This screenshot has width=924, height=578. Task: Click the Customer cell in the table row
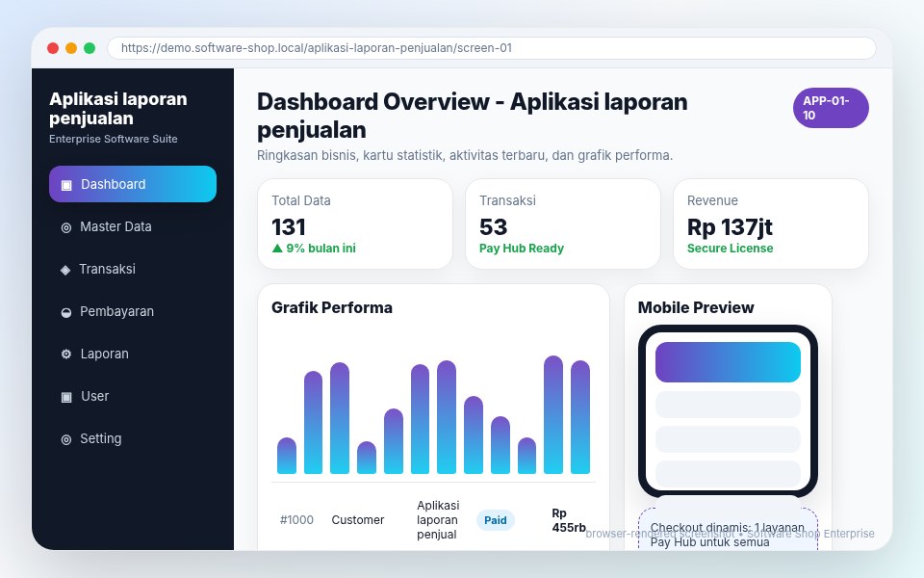click(x=358, y=520)
